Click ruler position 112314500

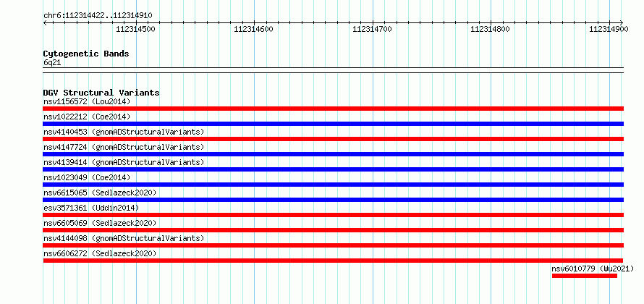click(135, 29)
